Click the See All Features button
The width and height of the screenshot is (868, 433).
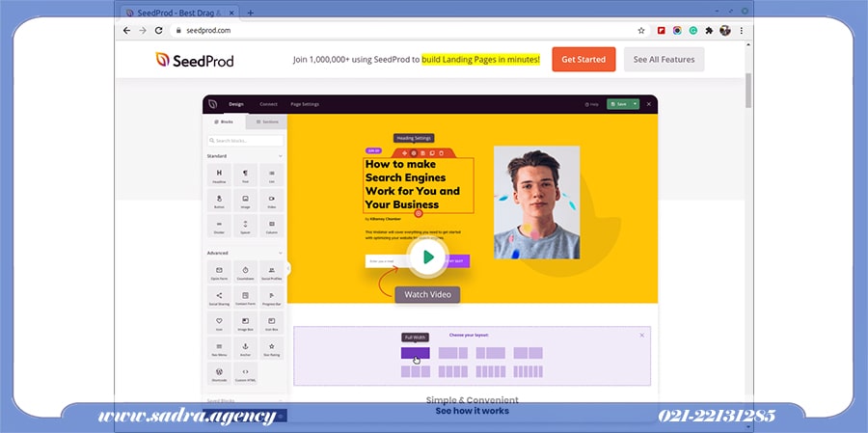tap(664, 59)
